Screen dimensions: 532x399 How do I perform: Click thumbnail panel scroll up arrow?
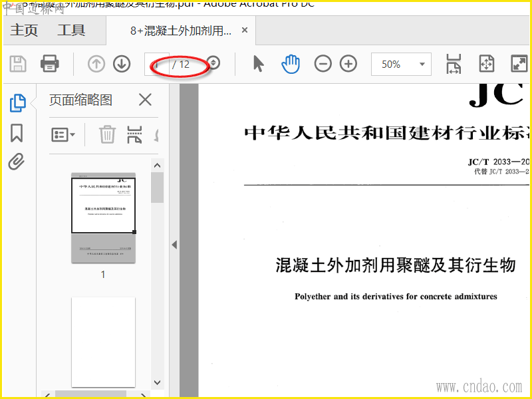(157, 166)
